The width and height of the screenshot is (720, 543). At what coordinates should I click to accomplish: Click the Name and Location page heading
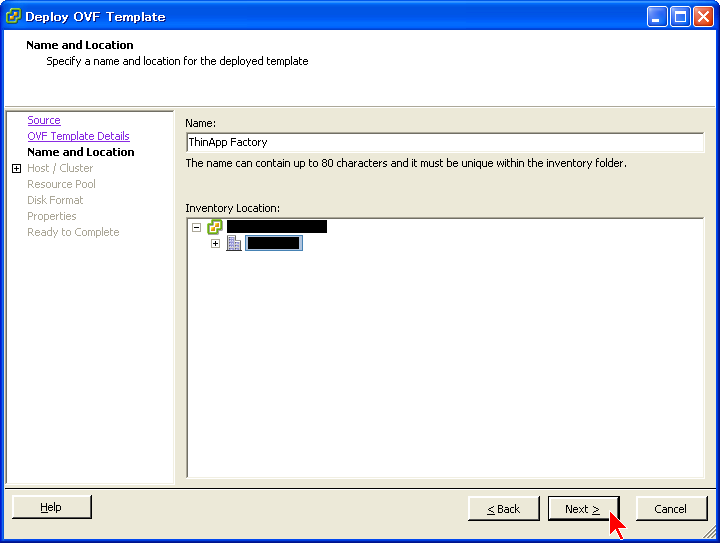[x=80, y=45]
